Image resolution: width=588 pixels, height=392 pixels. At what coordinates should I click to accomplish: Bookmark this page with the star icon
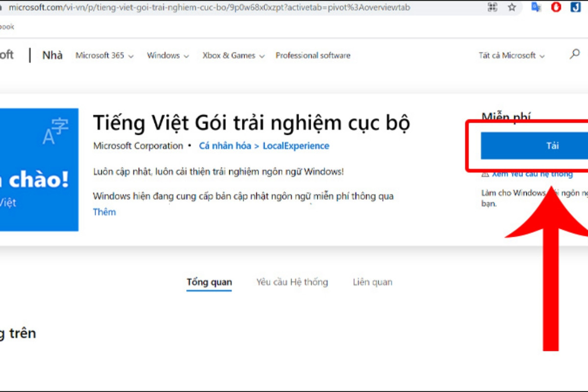(512, 7)
